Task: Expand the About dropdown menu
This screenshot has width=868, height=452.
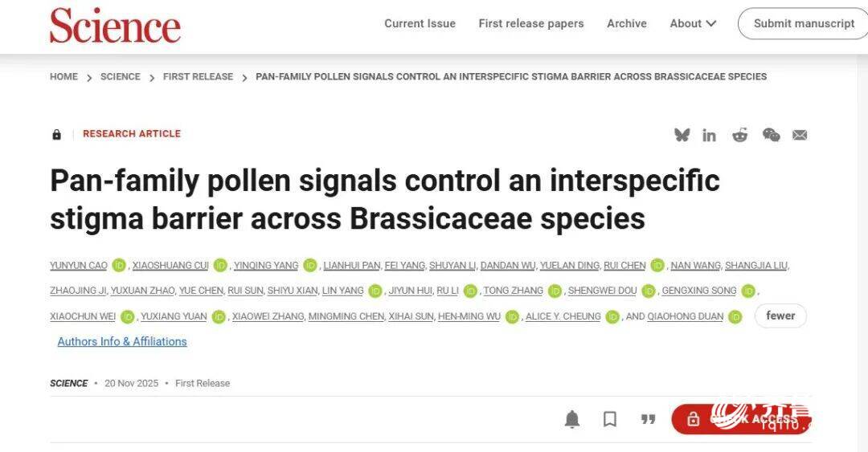Action: (693, 23)
